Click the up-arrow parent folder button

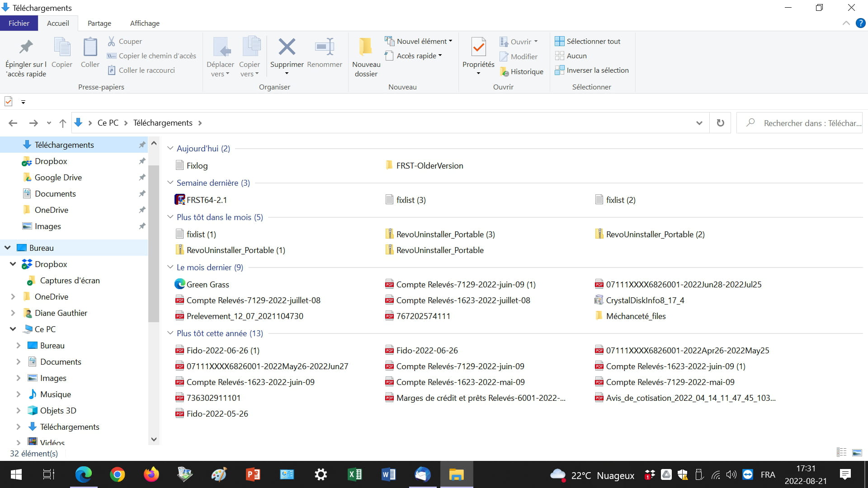(x=63, y=123)
